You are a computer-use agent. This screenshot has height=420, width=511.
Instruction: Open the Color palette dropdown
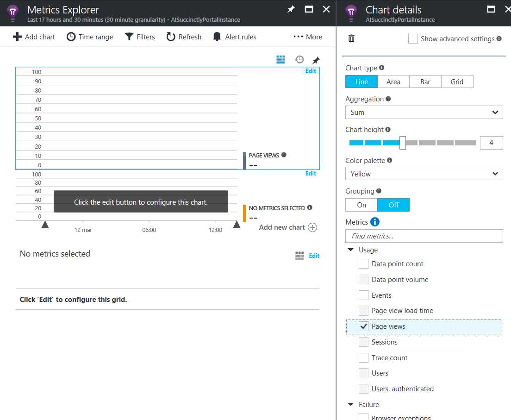pos(424,173)
